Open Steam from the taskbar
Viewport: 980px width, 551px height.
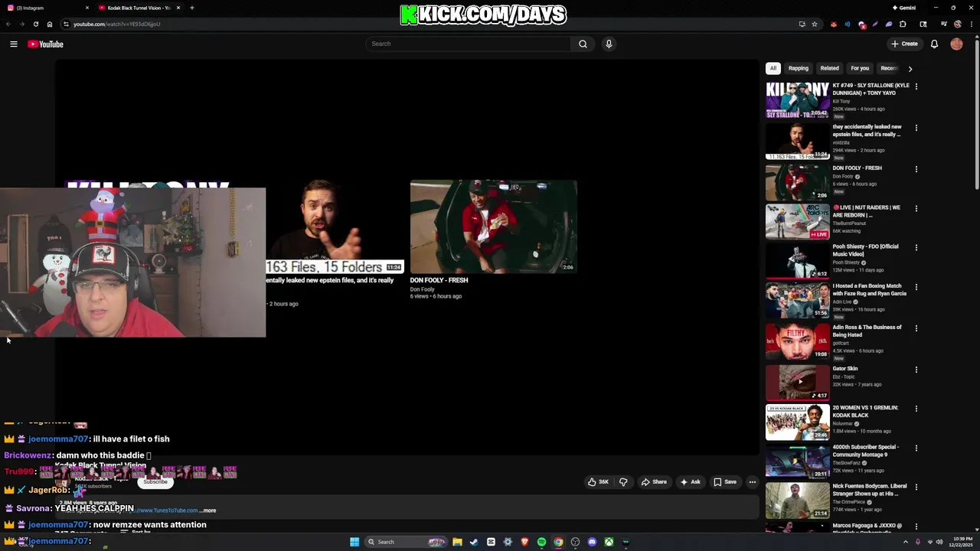474,542
